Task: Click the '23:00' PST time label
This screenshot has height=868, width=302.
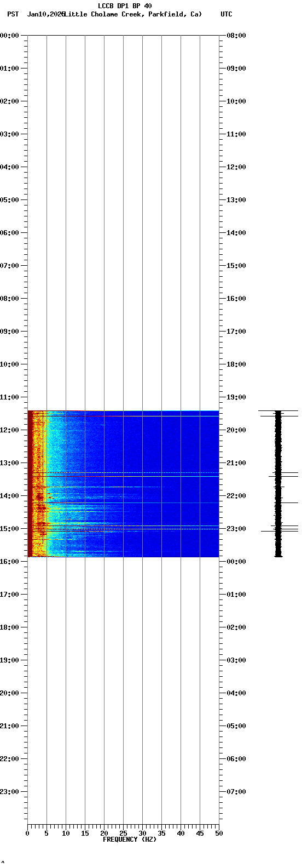Action: point(9,792)
